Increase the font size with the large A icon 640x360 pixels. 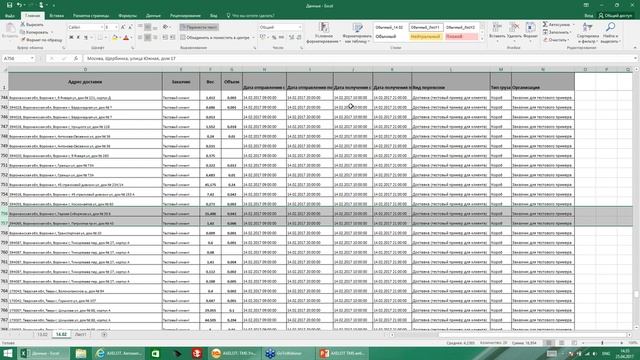tap(123, 27)
